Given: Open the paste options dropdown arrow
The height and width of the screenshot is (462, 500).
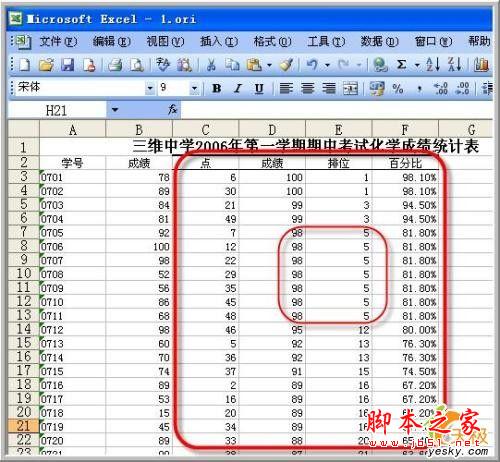Looking at the screenshot, I should point(269,65).
